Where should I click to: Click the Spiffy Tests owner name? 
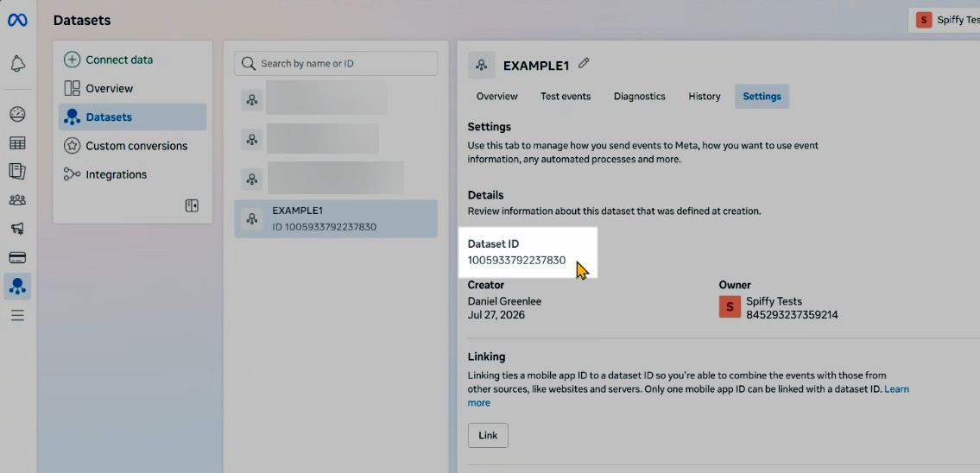[774, 301]
